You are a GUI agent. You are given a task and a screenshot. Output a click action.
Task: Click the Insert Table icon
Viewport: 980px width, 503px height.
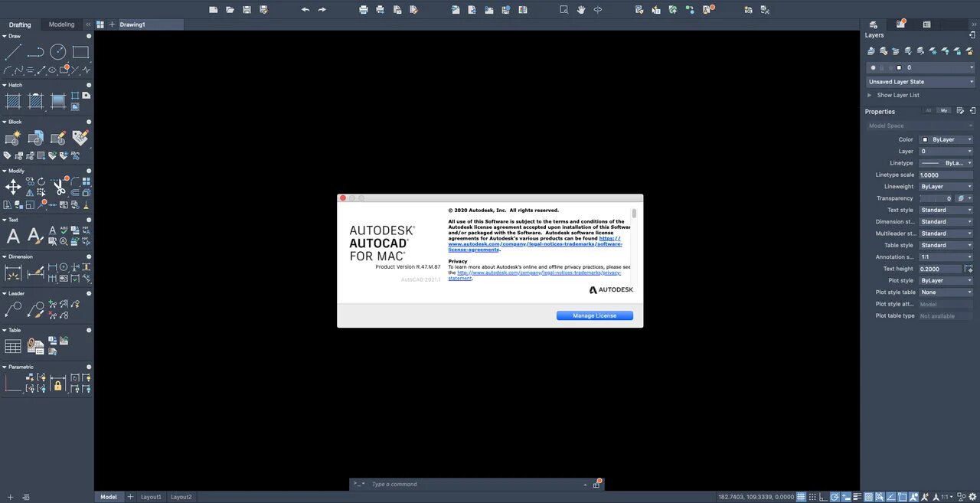[13, 346]
